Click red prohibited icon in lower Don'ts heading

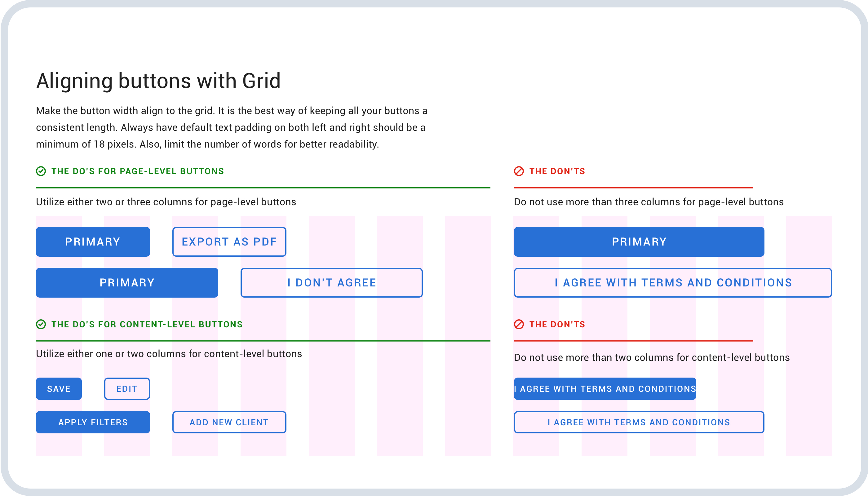(x=519, y=324)
